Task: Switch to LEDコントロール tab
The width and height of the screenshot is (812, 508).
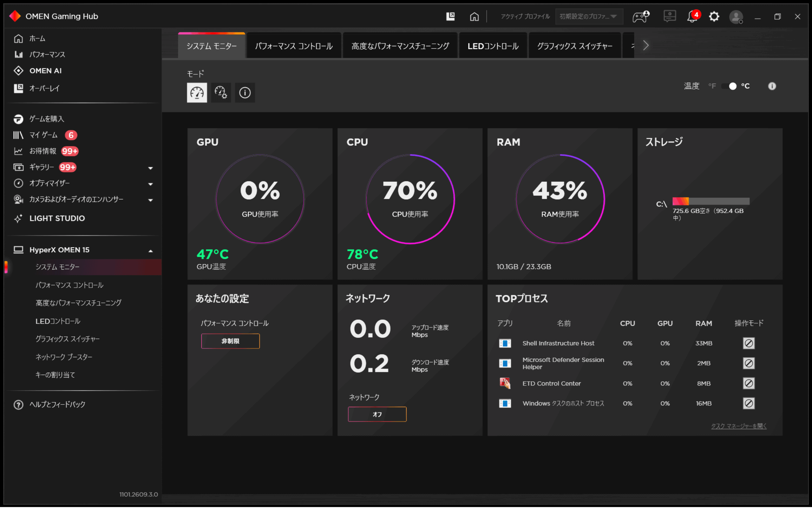Action: [493, 46]
